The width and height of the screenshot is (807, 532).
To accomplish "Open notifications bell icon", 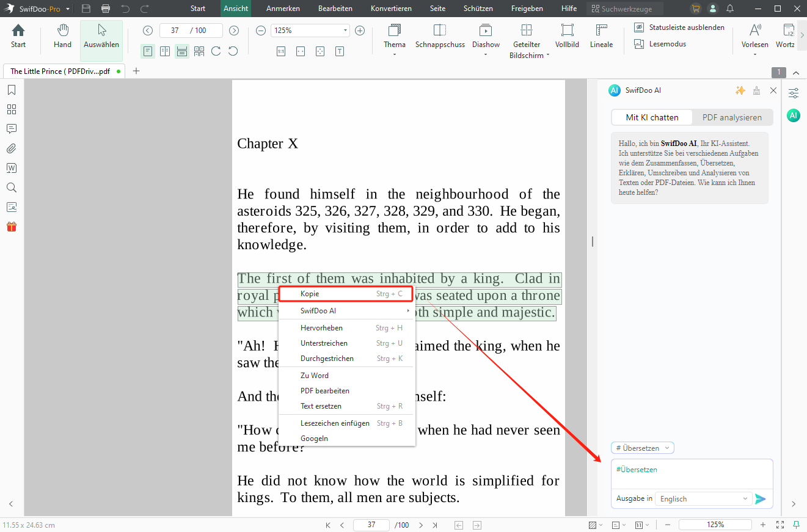I will [x=730, y=9].
